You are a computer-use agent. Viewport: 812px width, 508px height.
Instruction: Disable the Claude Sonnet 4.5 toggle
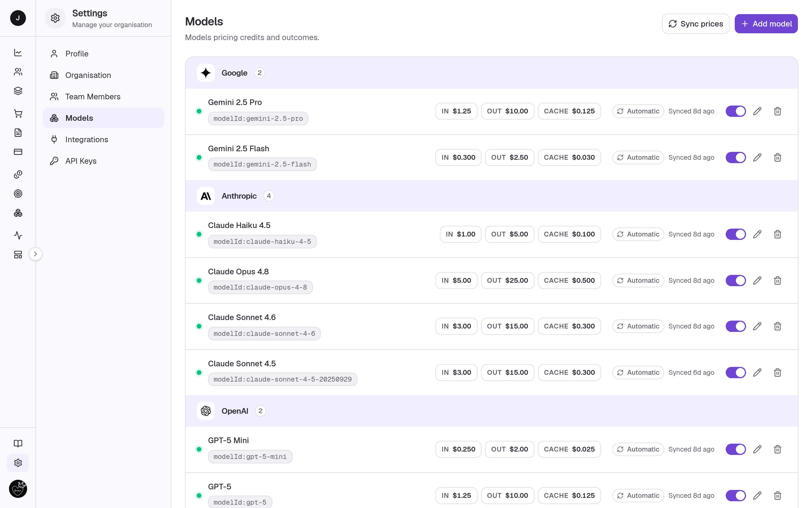point(736,373)
